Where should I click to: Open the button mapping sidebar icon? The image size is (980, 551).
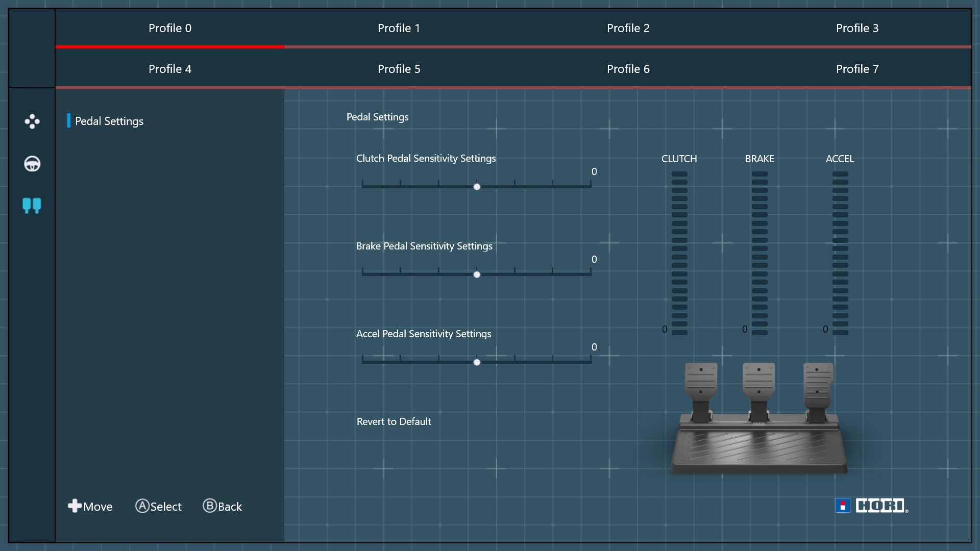click(x=32, y=121)
